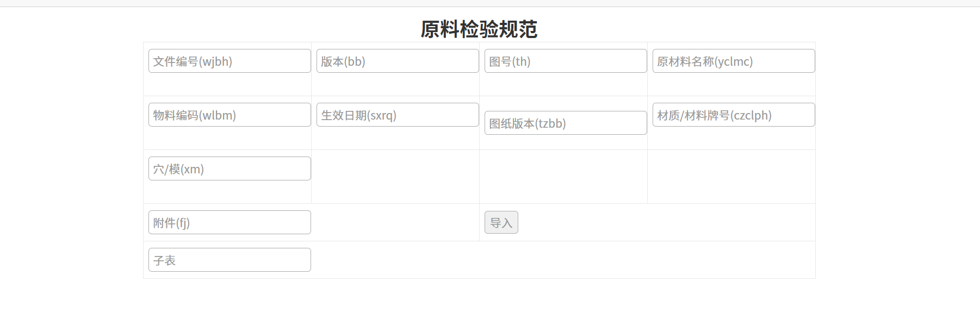The image size is (980, 325).
Task: Focus the 版本(bb) text box
Action: tap(398, 61)
